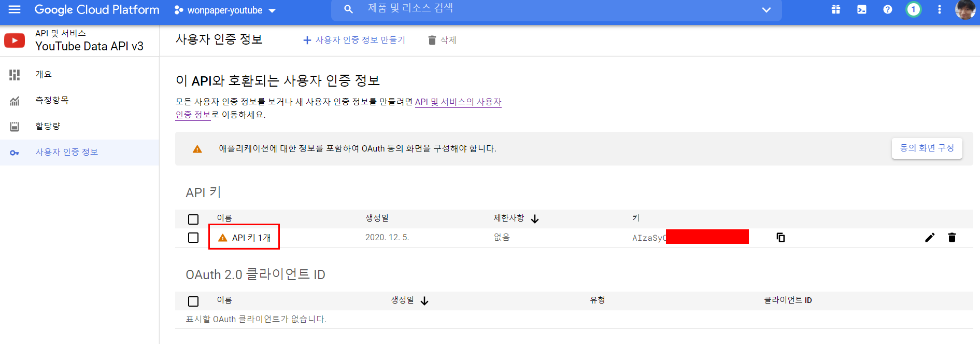Open the 할당량 quotas page
980x344 pixels.
(48, 126)
